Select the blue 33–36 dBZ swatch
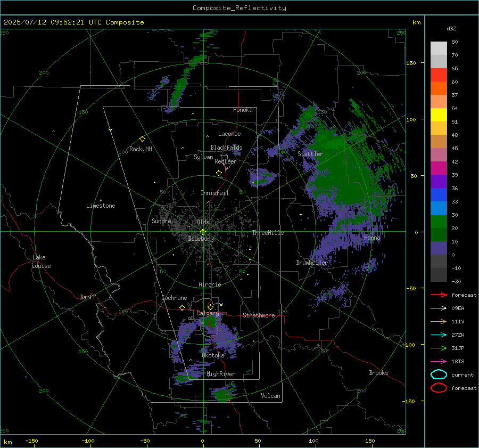Image resolution: width=479 pixels, height=448 pixels. 439,194
